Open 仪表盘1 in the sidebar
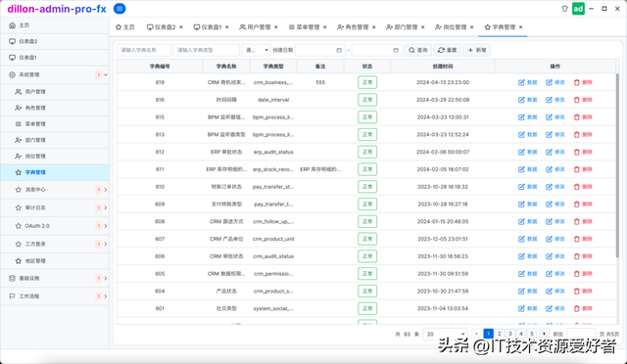 [x=55, y=58]
